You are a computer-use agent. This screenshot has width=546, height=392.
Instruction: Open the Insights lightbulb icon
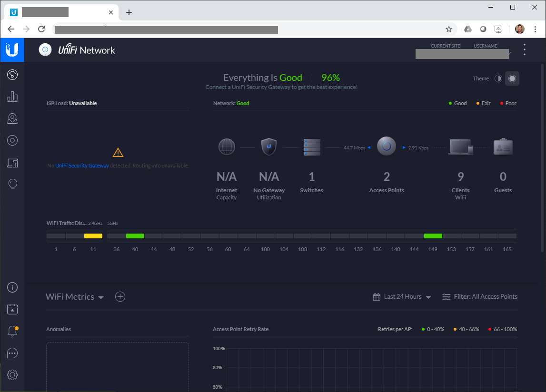tap(12, 184)
